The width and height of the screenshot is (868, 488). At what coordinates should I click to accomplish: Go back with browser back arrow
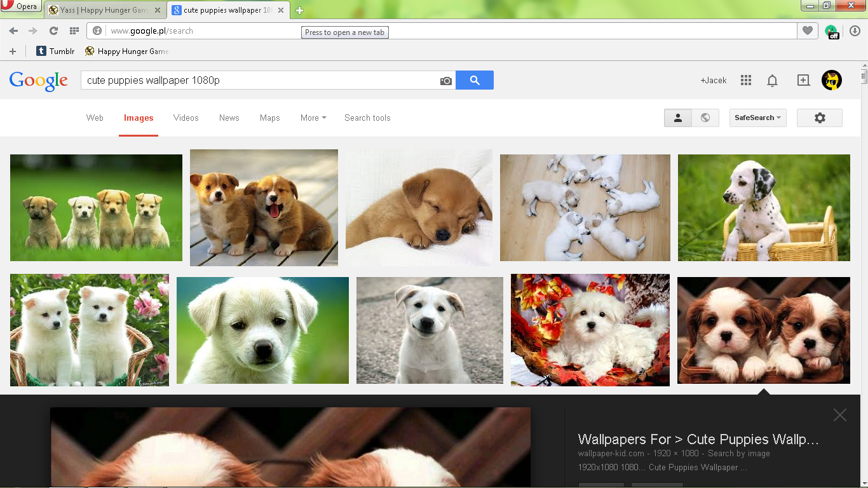(x=13, y=30)
